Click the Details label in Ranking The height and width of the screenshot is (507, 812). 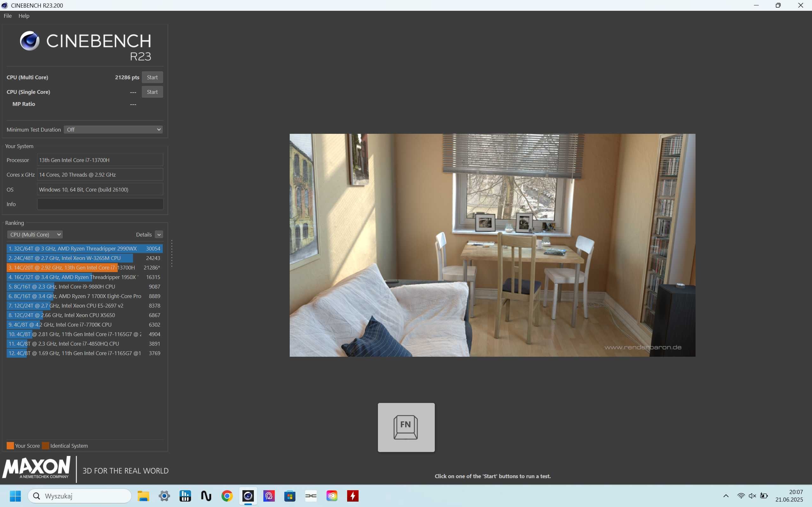tap(144, 235)
